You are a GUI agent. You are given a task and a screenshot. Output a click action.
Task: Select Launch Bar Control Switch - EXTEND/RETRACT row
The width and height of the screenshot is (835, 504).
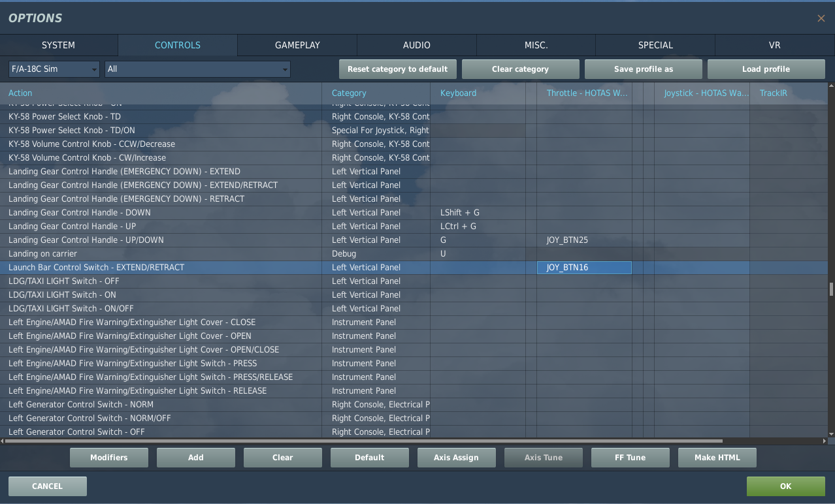[414, 268]
